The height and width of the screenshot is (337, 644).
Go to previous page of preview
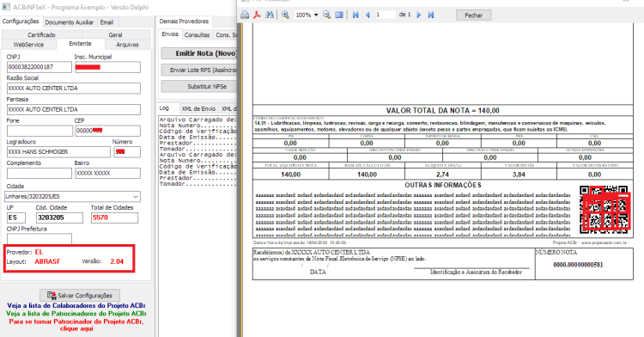(x=368, y=15)
